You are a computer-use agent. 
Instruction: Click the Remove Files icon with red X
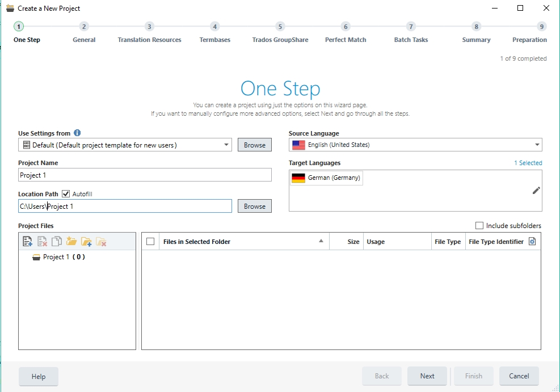pos(42,242)
